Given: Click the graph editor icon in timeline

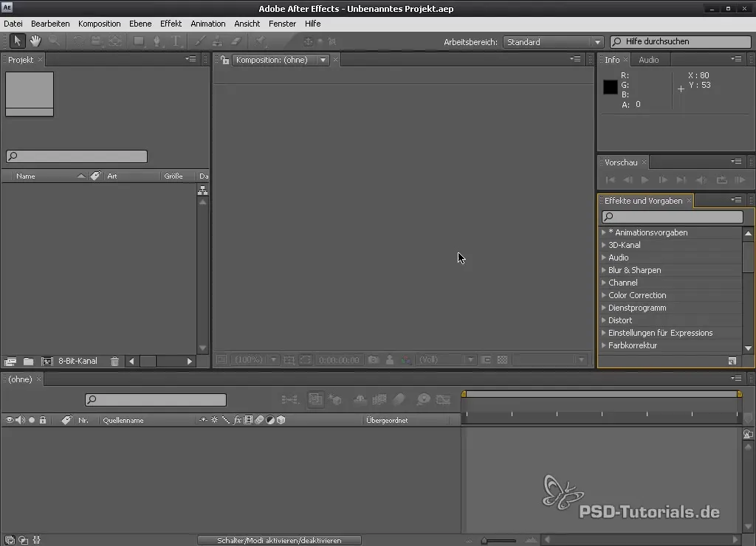Looking at the screenshot, I should (443, 399).
